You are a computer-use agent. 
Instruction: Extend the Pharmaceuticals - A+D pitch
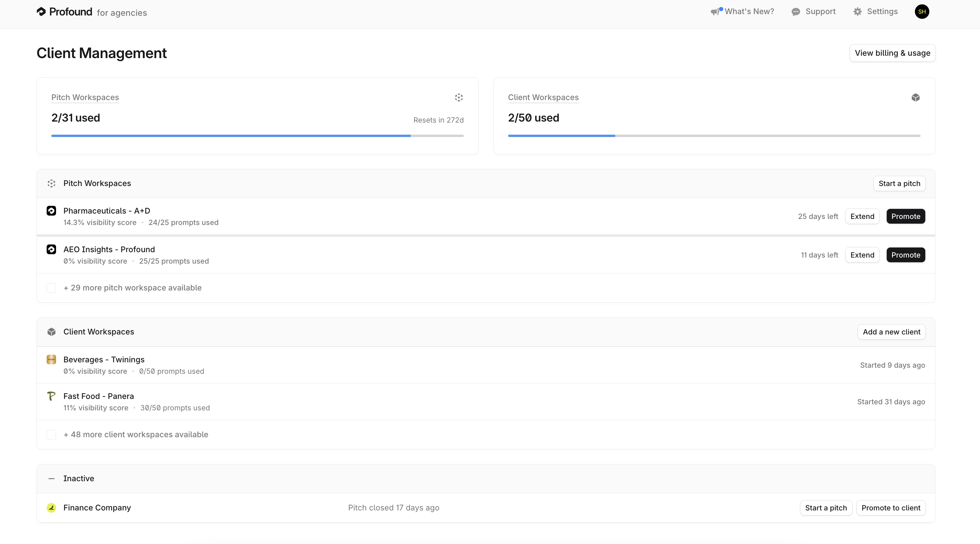pos(862,216)
